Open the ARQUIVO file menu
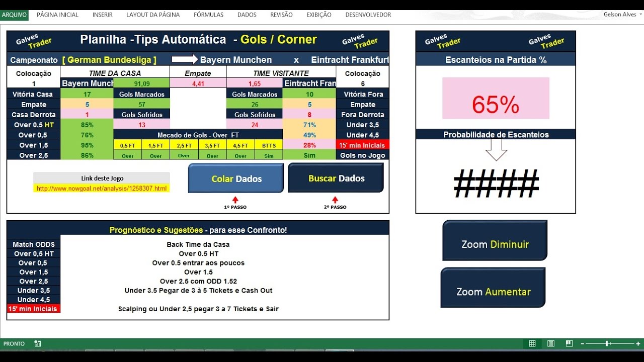 (x=14, y=15)
